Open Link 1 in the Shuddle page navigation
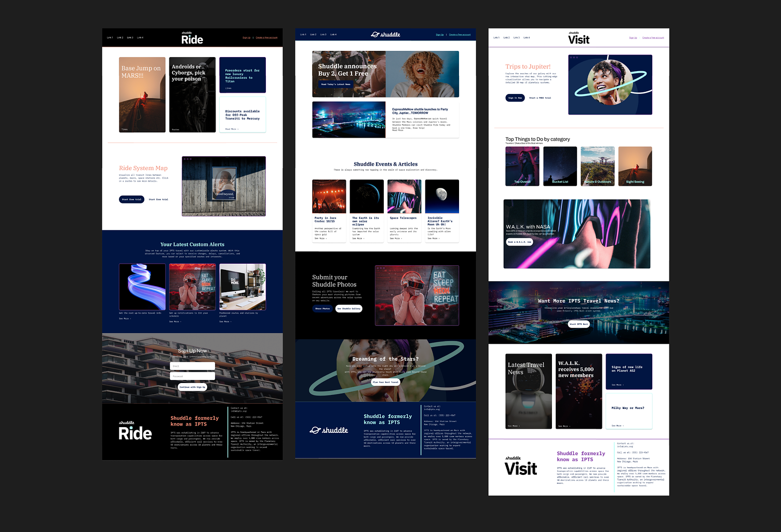This screenshot has height=532, width=781. click(303, 35)
